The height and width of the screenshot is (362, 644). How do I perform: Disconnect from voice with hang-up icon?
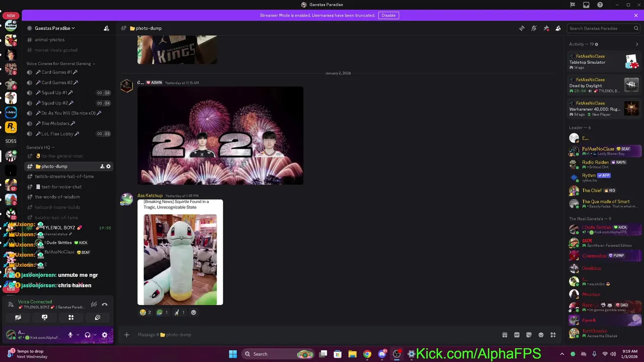(105, 305)
